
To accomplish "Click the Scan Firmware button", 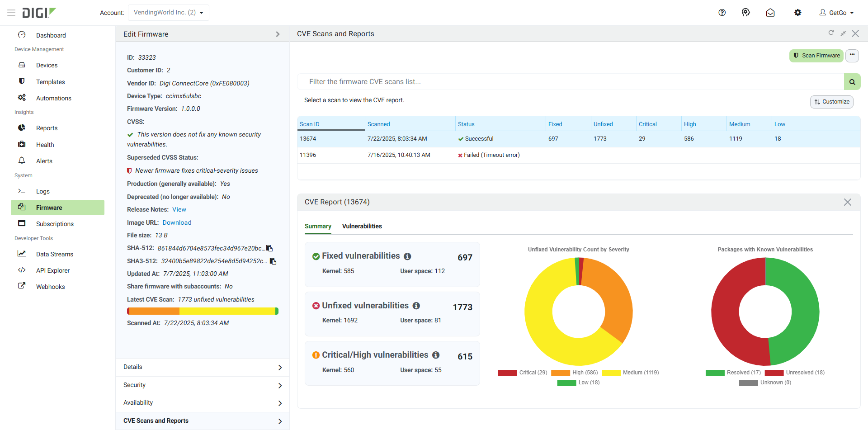I will click(816, 56).
